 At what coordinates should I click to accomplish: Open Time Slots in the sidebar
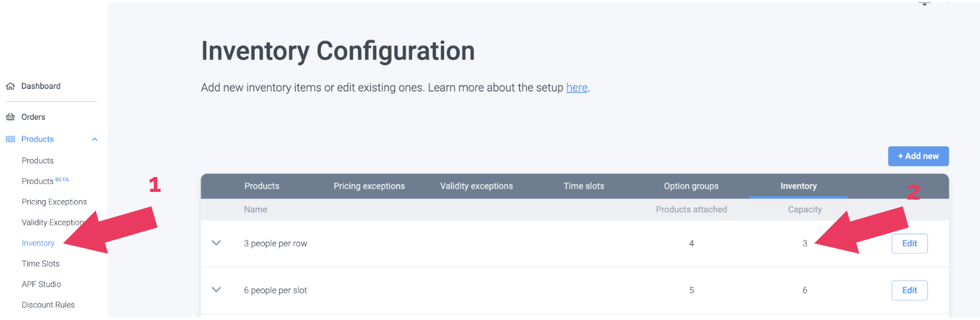pyautogui.click(x=41, y=264)
